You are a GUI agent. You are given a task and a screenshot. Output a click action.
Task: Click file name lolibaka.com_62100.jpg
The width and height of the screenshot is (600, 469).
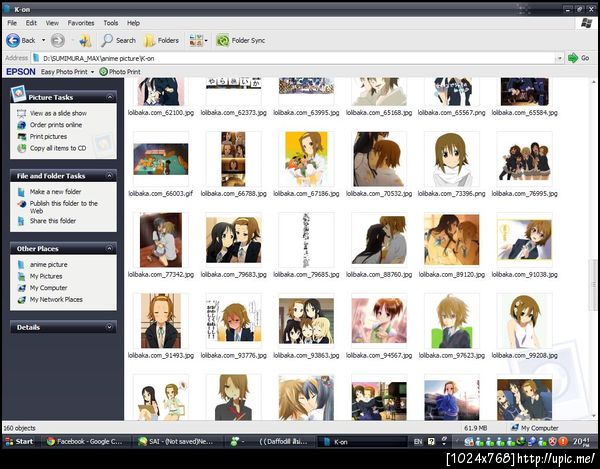(161, 113)
